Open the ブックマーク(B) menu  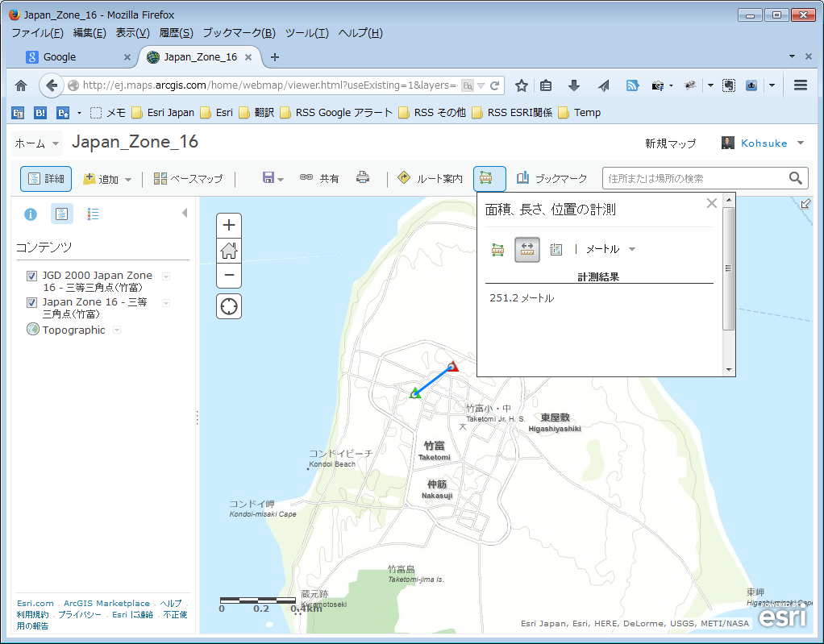coord(239,33)
